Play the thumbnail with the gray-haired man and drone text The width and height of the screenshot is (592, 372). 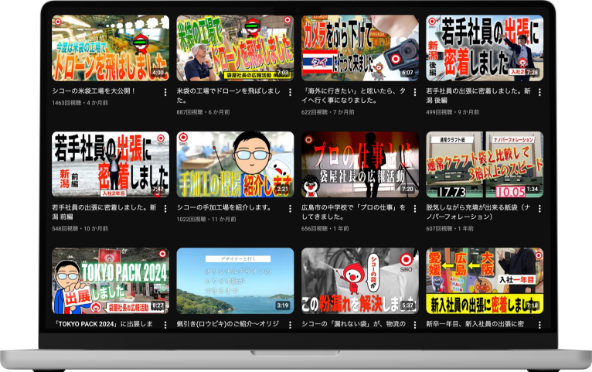[235, 48]
